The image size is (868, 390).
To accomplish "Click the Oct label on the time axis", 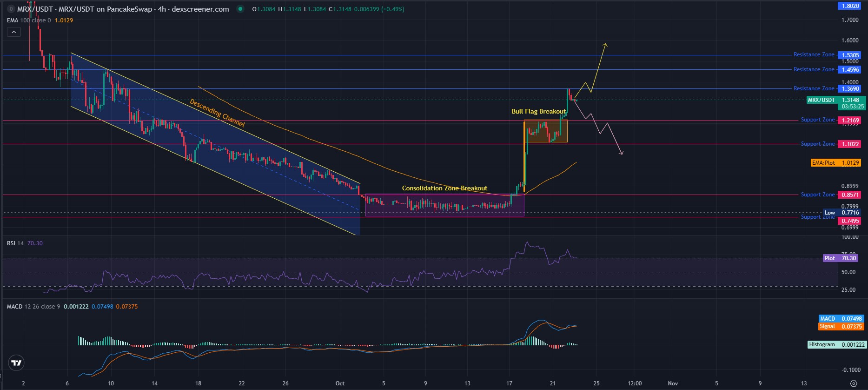I will click(x=340, y=383).
